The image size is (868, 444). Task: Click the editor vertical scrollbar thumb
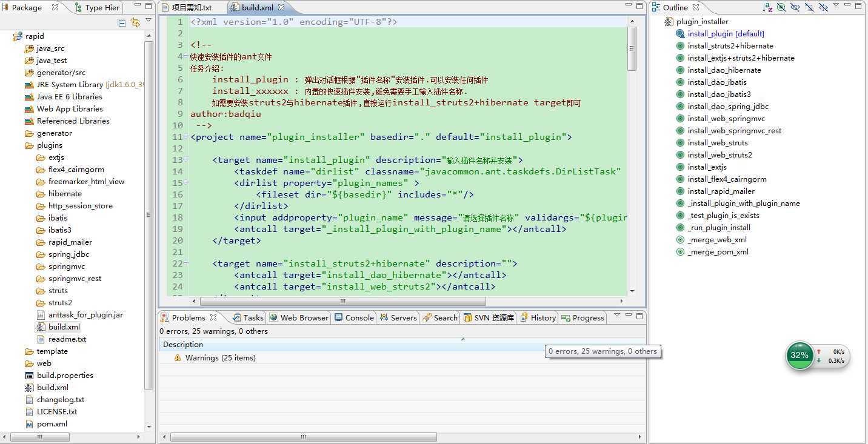click(x=632, y=48)
